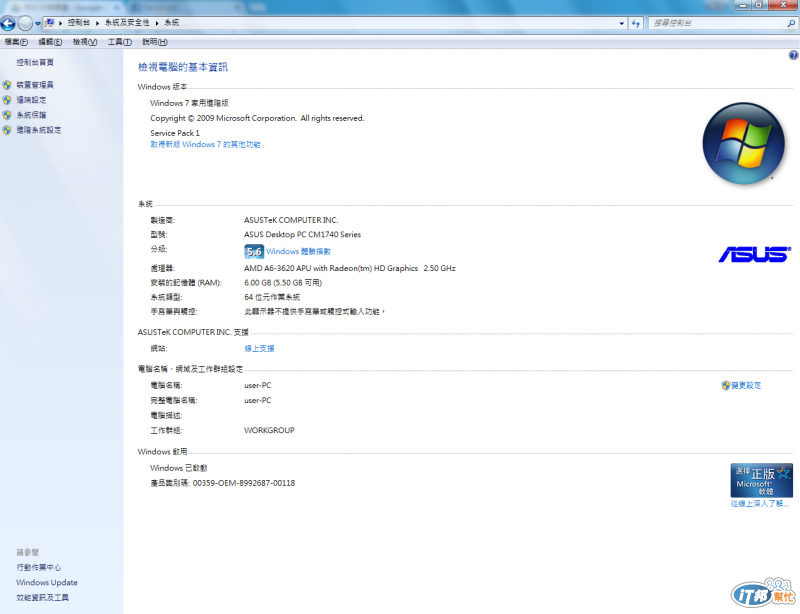Open 裝置管理員 sidebar link
Screen dimensions: 800x614
(35, 85)
